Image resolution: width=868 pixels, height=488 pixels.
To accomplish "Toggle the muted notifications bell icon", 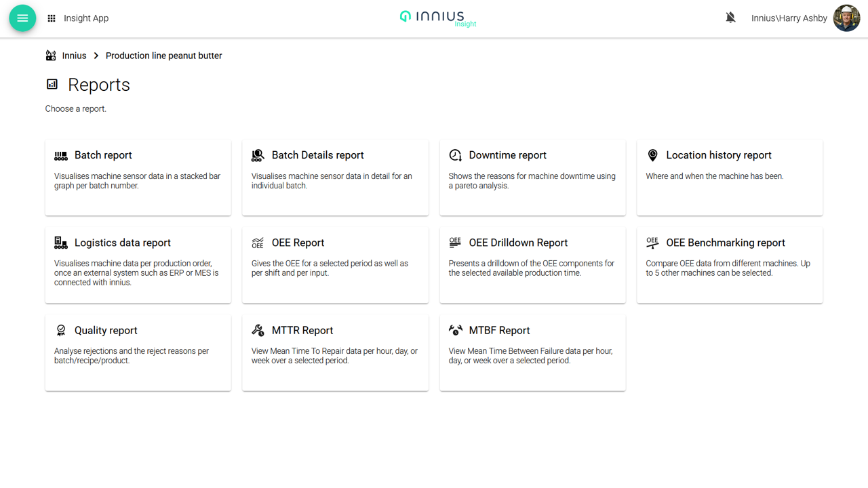I will [730, 18].
